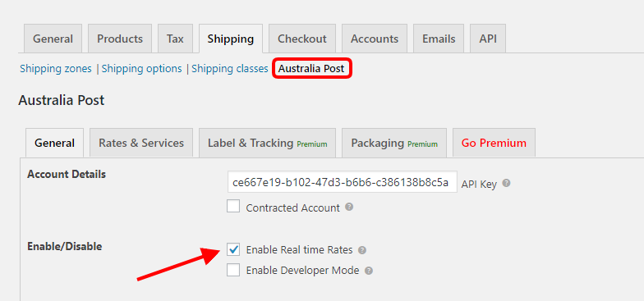Open the Shipping classes link
Image resolution: width=644 pixels, height=301 pixels.
(230, 69)
